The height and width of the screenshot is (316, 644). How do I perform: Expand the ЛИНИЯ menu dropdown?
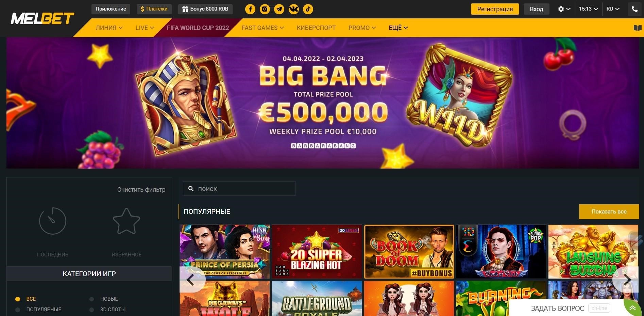tap(109, 28)
